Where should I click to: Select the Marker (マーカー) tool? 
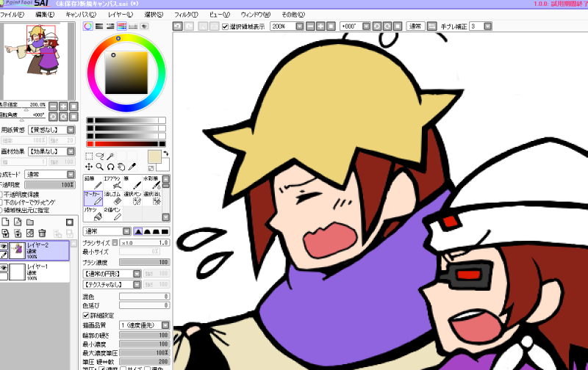pos(93,198)
